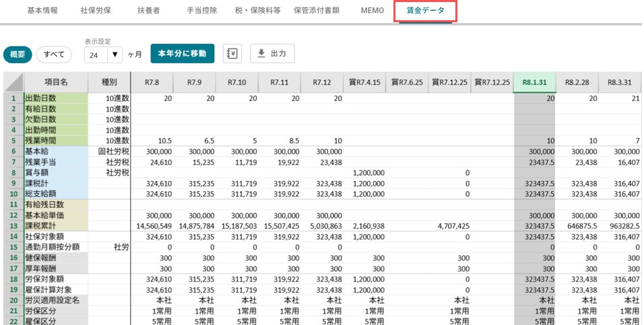Click the 2,160,938 課税累計 cell
644x325 pixels.
(364, 226)
